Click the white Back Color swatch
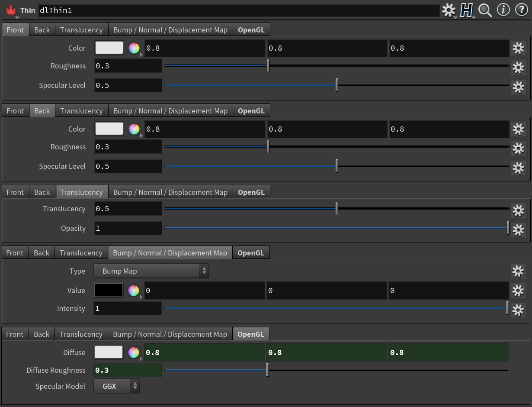The image size is (532, 407). [x=109, y=129]
